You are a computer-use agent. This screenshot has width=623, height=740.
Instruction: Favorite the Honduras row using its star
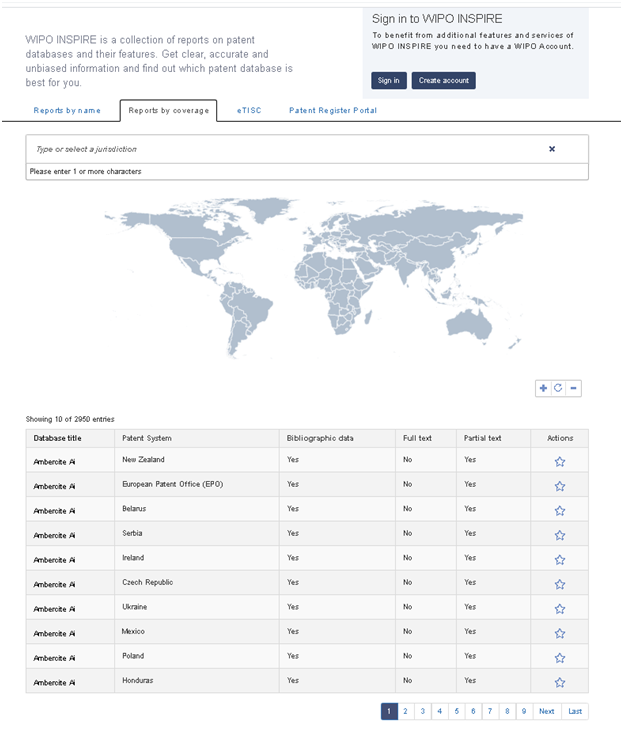(x=560, y=682)
